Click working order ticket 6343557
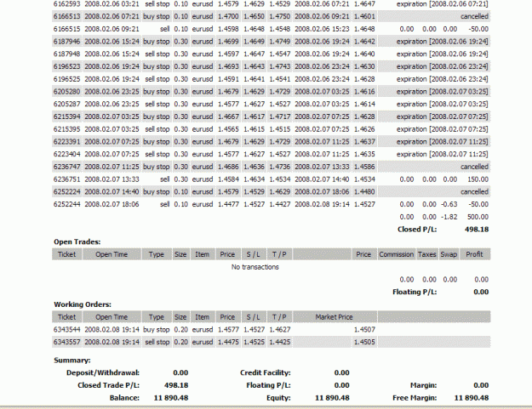The image size is (532, 409). click(x=67, y=342)
